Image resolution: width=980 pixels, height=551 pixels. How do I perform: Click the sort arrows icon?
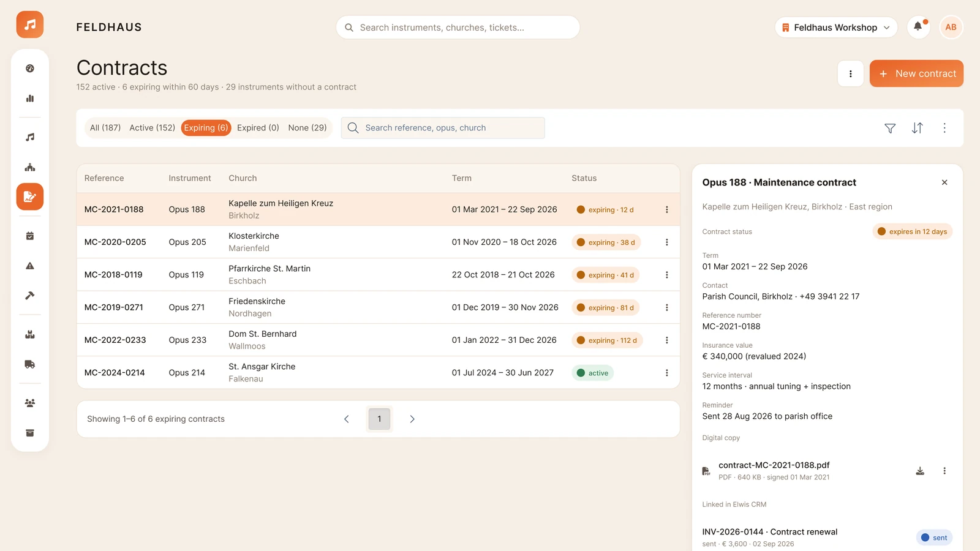pos(917,128)
